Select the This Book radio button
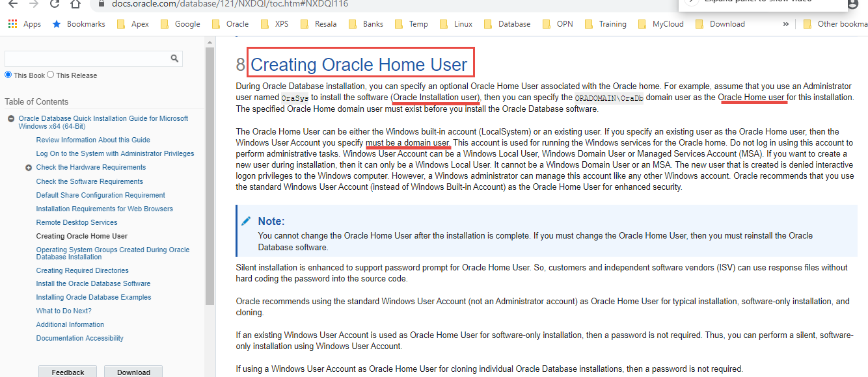Screen dimensions: 868x377 (x=7, y=75)
